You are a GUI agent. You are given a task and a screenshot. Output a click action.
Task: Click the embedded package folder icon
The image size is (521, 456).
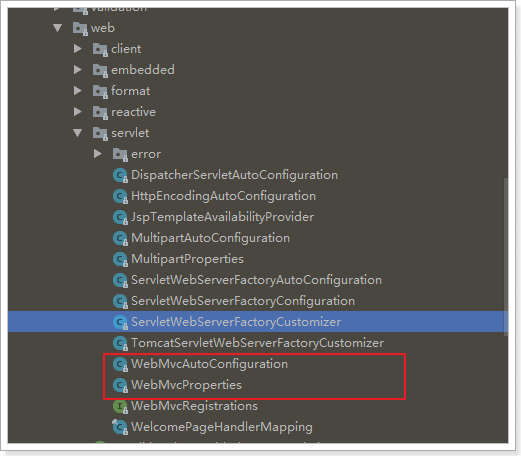(x=100, y=70)
